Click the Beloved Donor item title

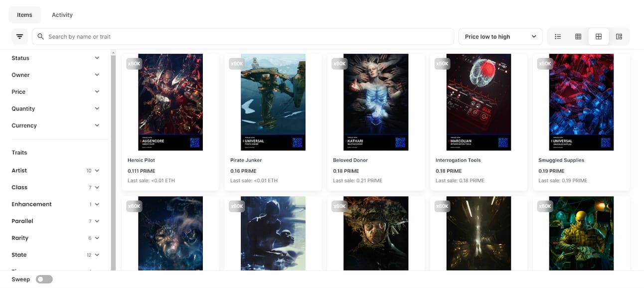coord(350,160)
